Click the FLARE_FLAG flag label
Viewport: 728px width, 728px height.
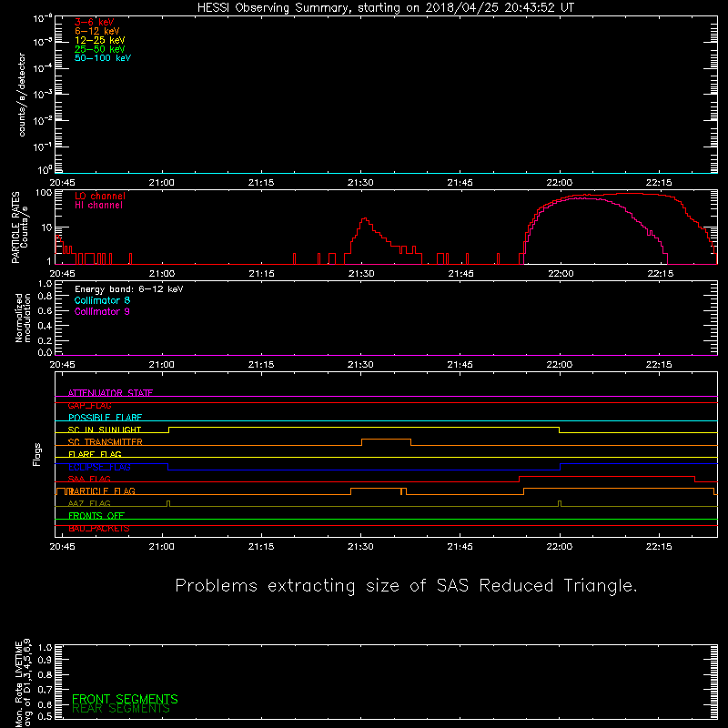[95, 454]
